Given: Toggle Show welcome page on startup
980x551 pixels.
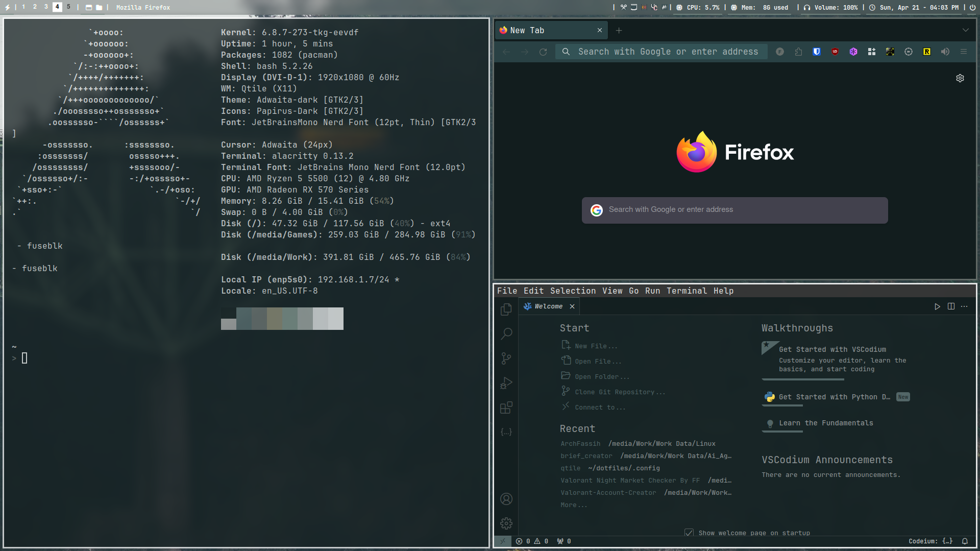Looking at the screenshot, I should [x=689, y=533].
